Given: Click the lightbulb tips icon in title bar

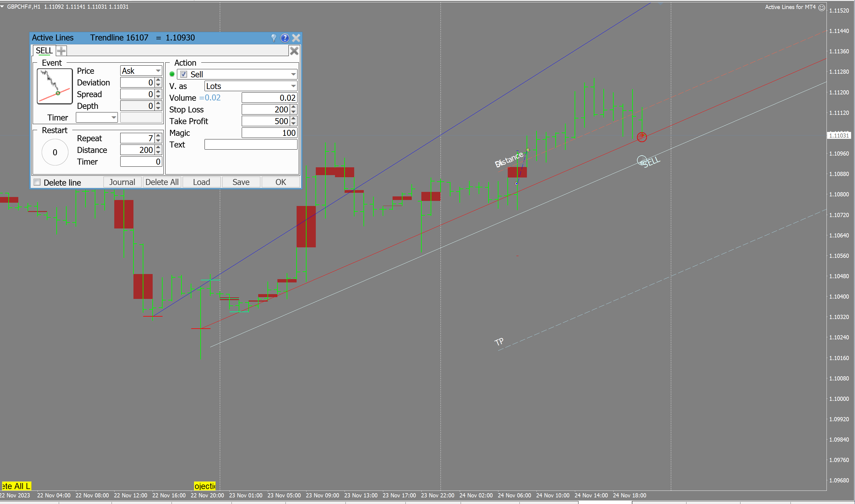Looking at the screenshot, I should [x=274, y=38].
